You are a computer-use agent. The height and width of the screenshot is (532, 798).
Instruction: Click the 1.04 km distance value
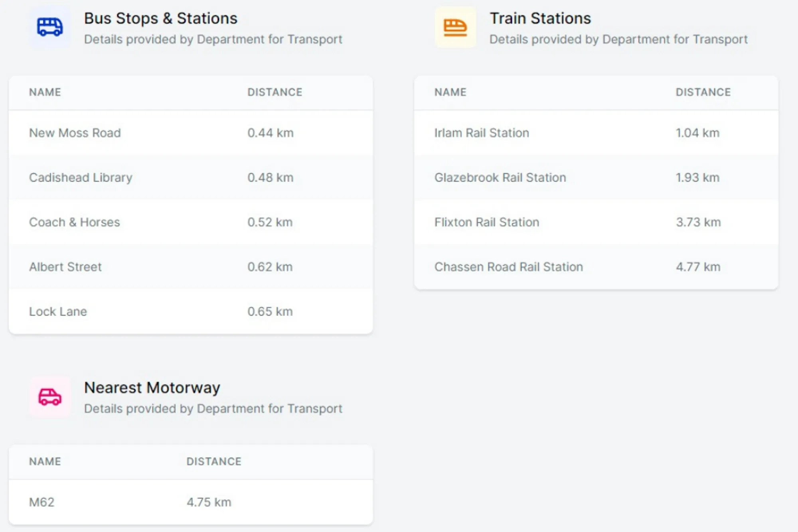coord(697,133)
